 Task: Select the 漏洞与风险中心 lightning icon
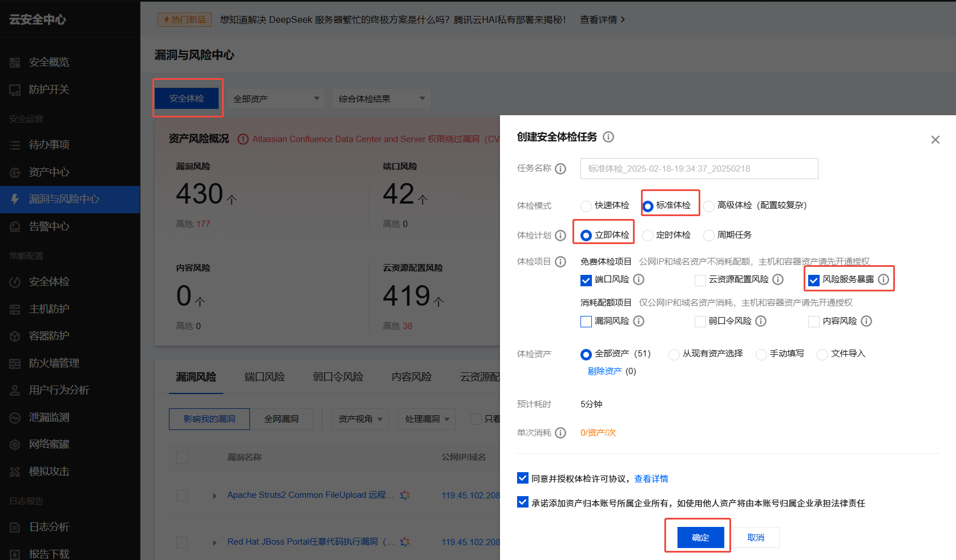pyautogui.click(x=15, y=199)
